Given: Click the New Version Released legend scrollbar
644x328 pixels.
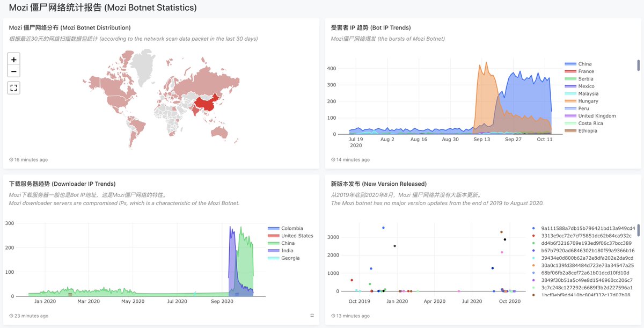Looking at the screenshot, I should (x=638, y=230).
